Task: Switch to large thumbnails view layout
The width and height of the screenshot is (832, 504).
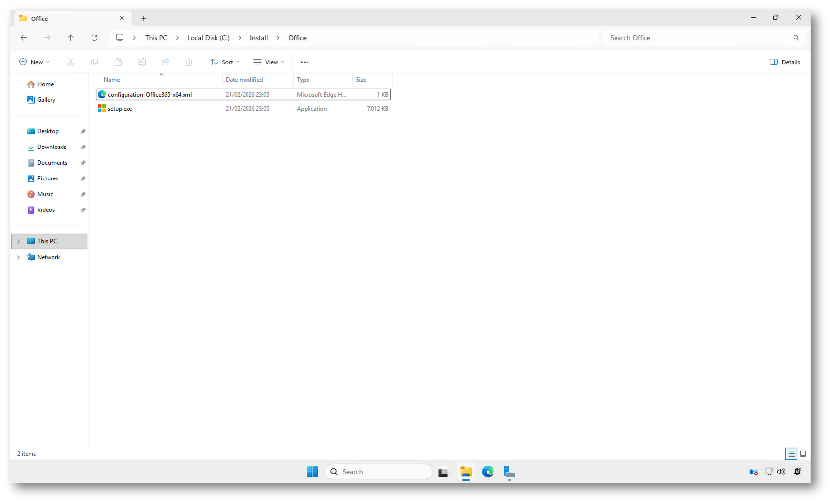Action: tap(803, 454)
